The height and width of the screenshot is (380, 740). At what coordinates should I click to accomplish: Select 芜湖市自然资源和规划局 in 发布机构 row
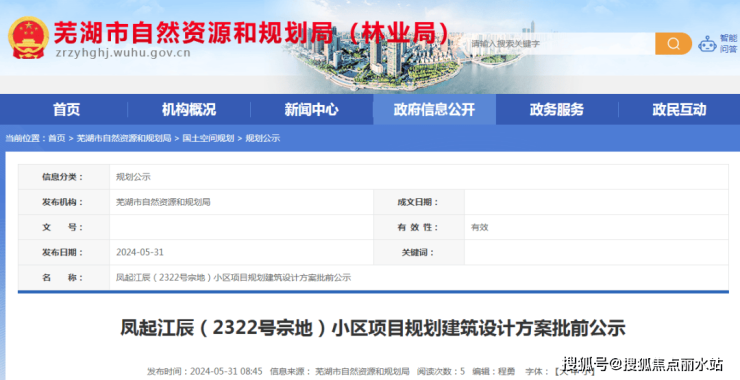163,202
